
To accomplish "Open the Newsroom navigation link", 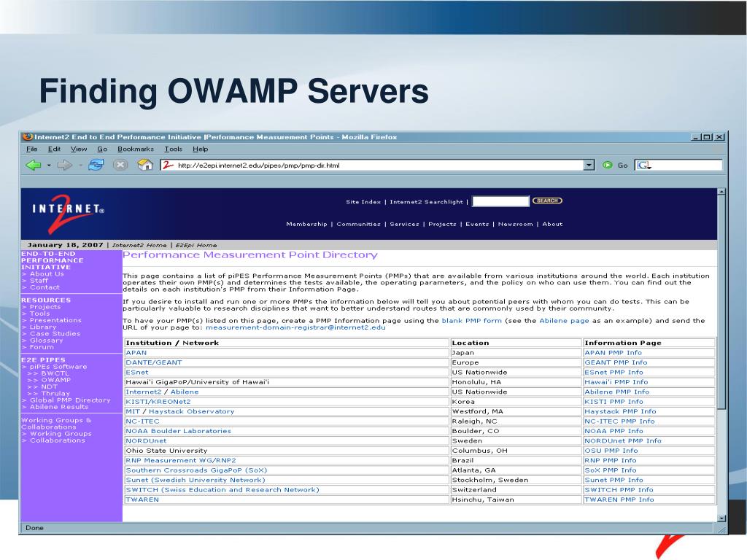I will point(516,225).
